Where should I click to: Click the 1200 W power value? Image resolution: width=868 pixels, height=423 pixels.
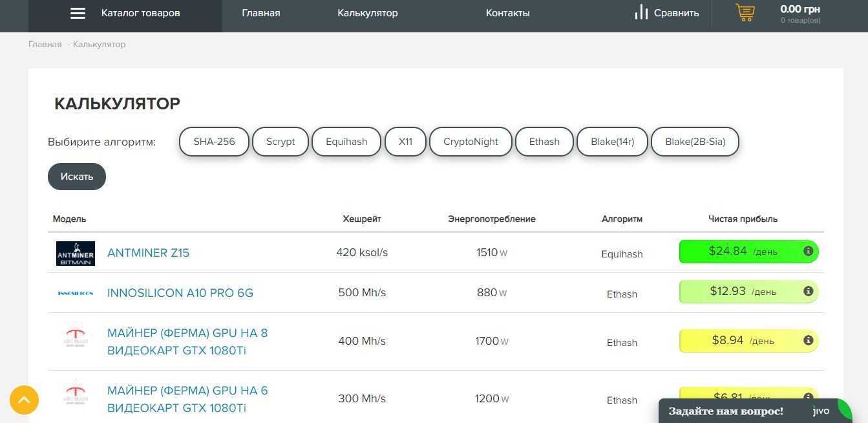[x=492, y=398]
